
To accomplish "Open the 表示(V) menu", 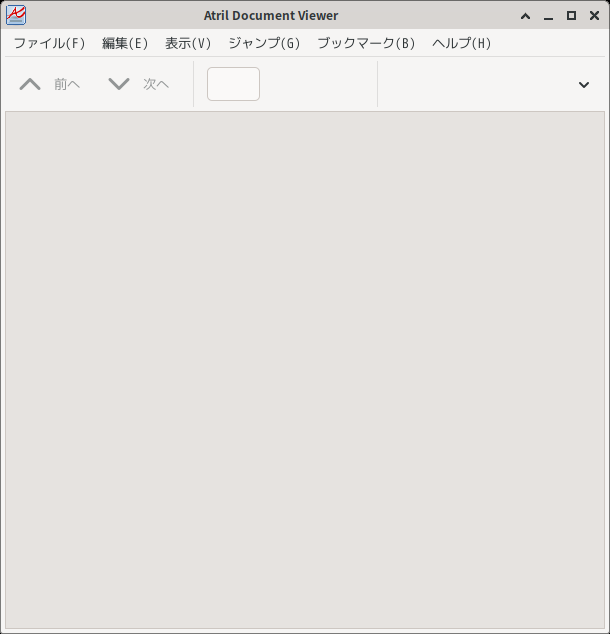I will (x=188, y=43).
